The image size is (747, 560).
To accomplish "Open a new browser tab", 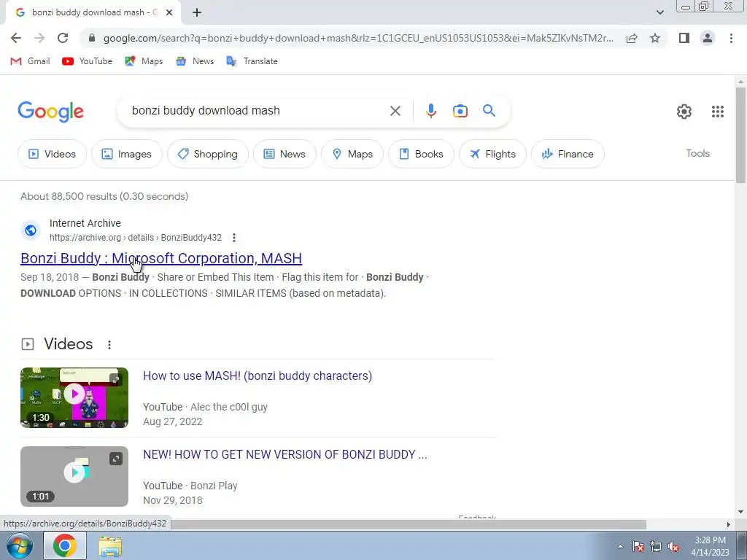I will pos(197,12).
